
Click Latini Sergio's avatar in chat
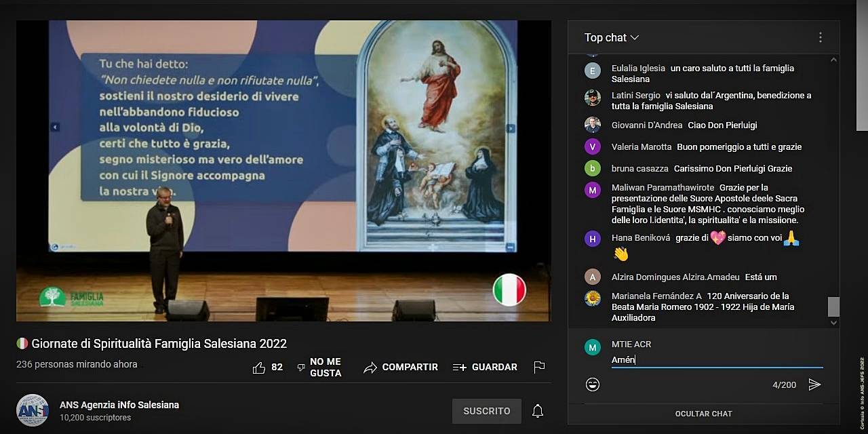pyautogui.click(x=593, y=98)
